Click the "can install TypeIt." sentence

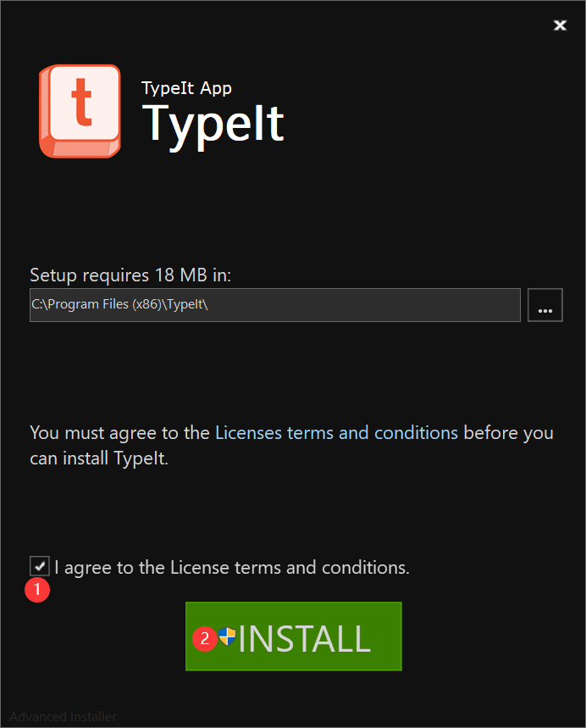(x=99, y=458)
